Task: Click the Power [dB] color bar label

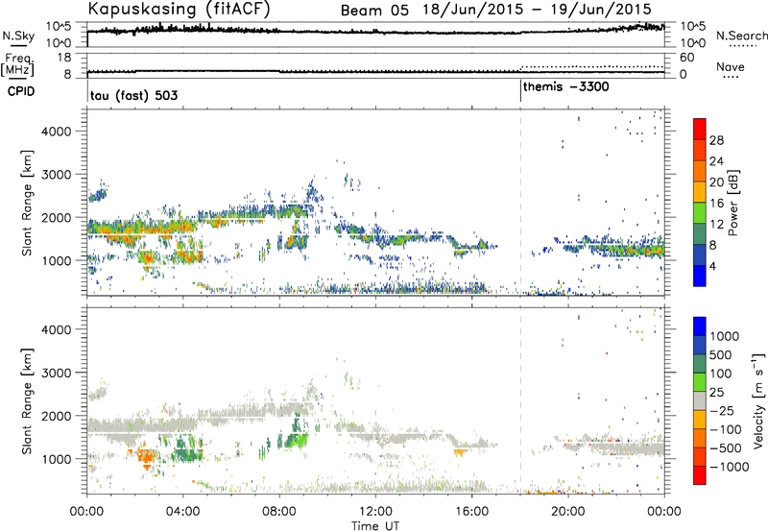Action: point(733,203)
